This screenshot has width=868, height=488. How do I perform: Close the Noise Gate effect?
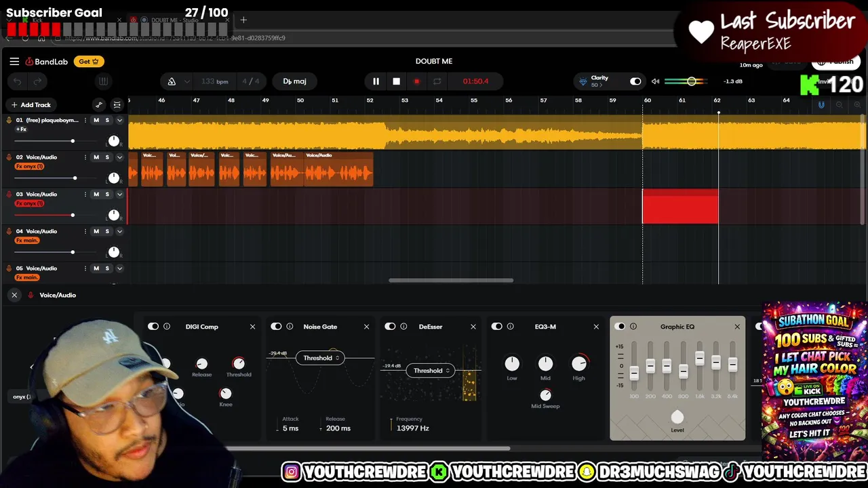click(x=366, y=327)
